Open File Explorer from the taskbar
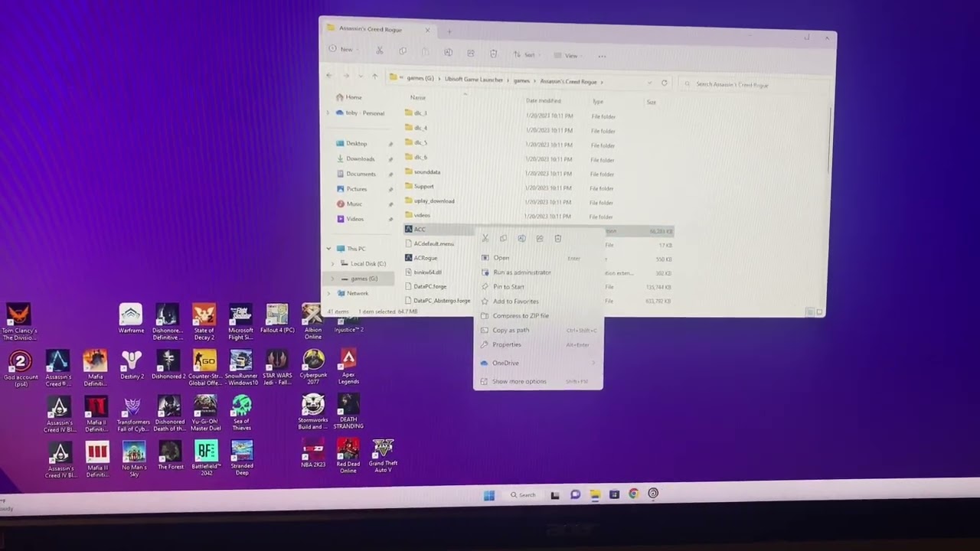 (x=595, y=494)
